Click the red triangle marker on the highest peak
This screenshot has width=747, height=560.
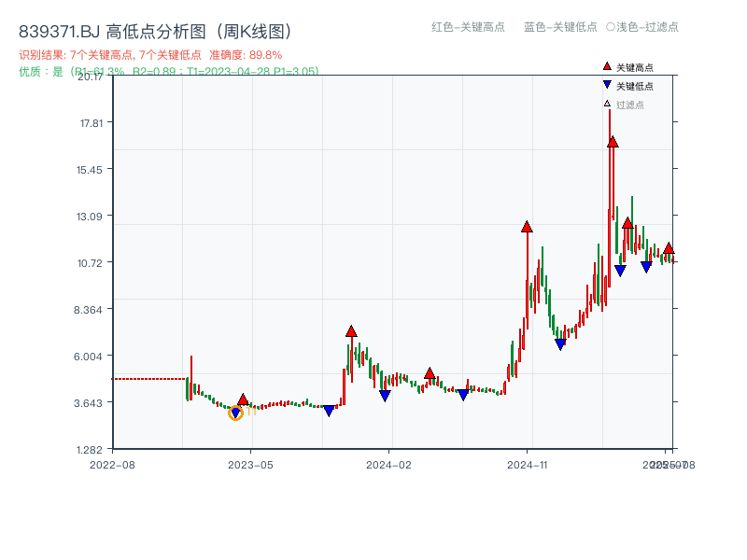[613, 142]
